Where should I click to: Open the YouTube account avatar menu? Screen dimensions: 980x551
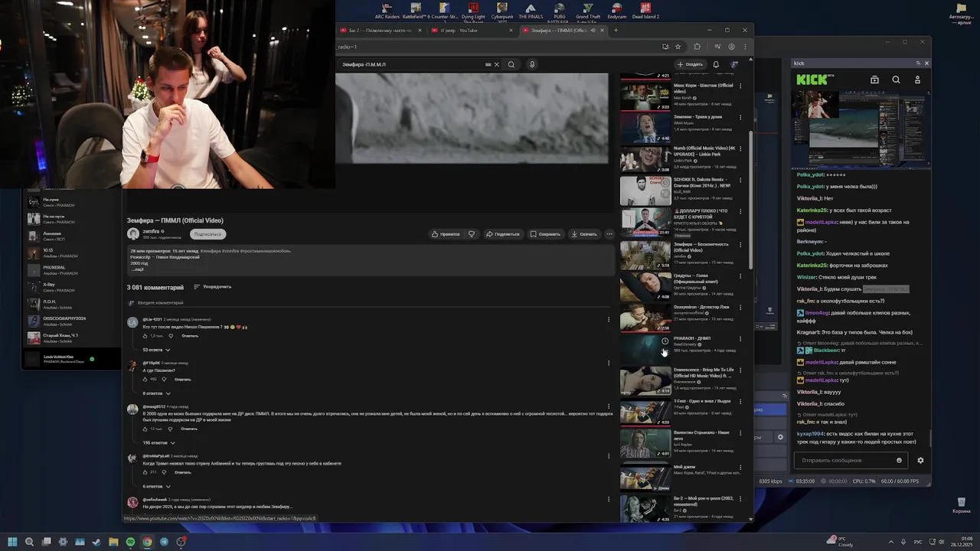pos(735,64)
